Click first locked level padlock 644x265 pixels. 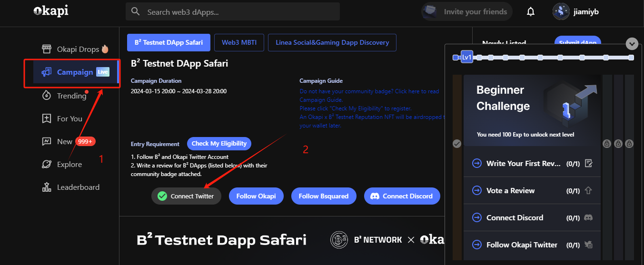[x=607, y=143]
